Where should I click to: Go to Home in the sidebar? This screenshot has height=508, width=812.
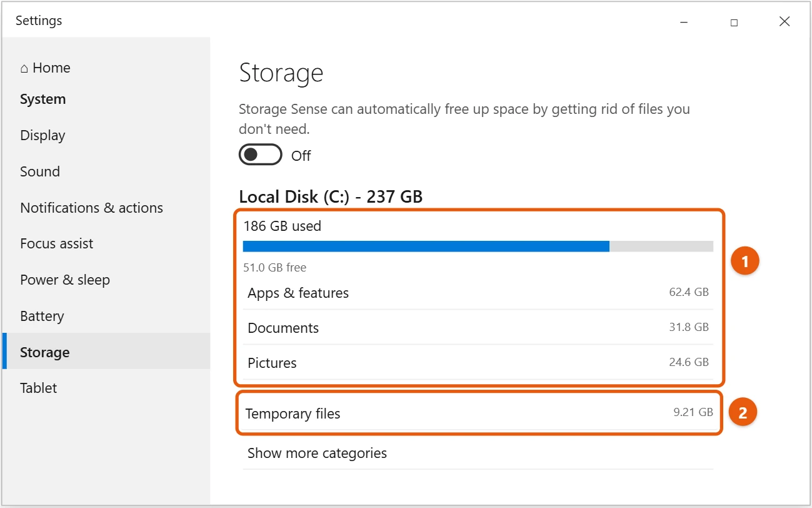click(x=45, y=68)
